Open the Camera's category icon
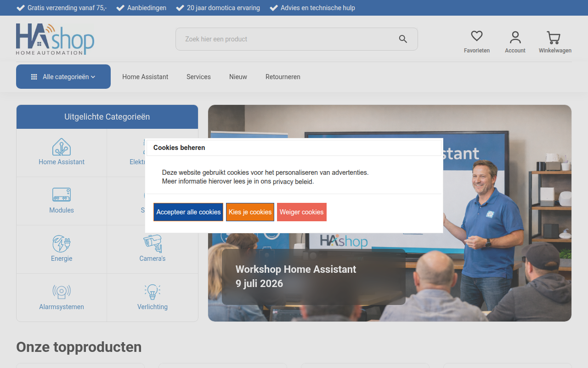The image size is (588, 368). click(x=153, y=243)
